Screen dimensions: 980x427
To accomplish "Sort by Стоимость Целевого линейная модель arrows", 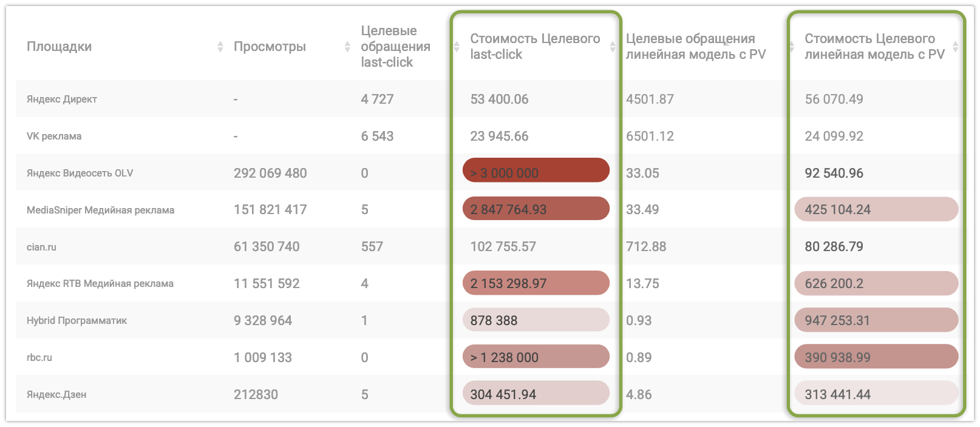I will click(955, 47).
